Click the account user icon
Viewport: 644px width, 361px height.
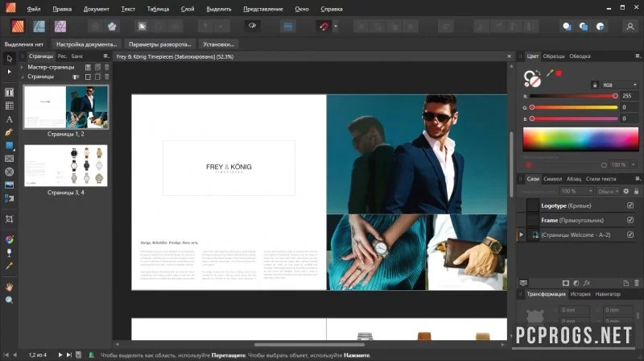pos(630,27)
